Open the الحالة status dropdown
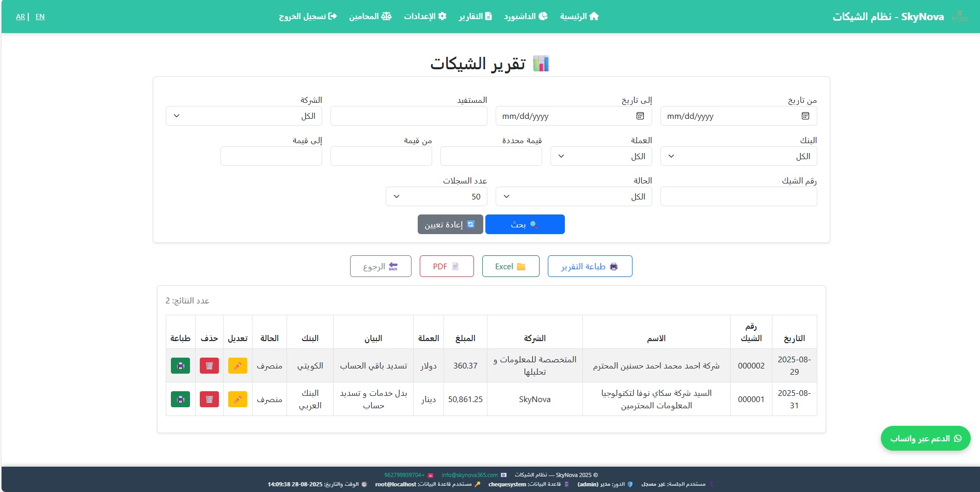 (x=573, y=197)
